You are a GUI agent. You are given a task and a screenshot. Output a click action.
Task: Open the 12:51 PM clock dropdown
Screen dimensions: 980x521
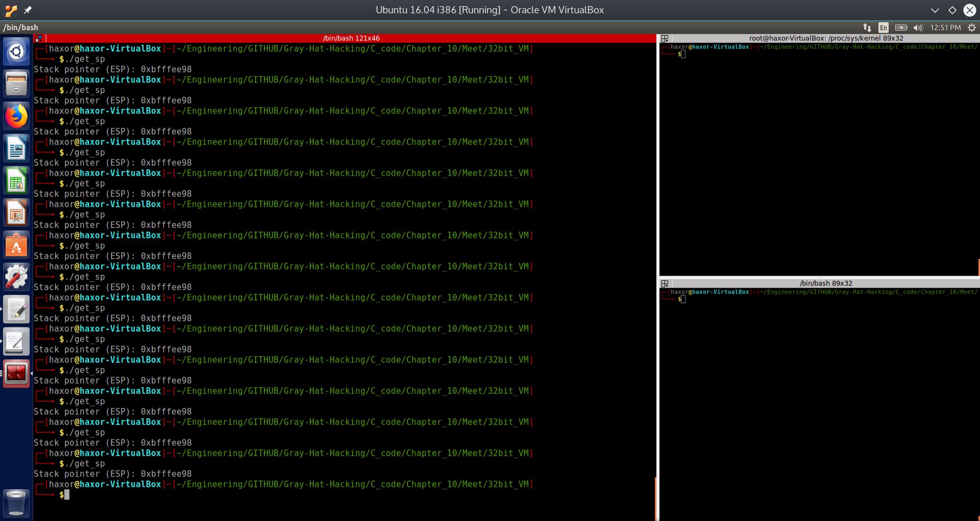click(945, 28)
